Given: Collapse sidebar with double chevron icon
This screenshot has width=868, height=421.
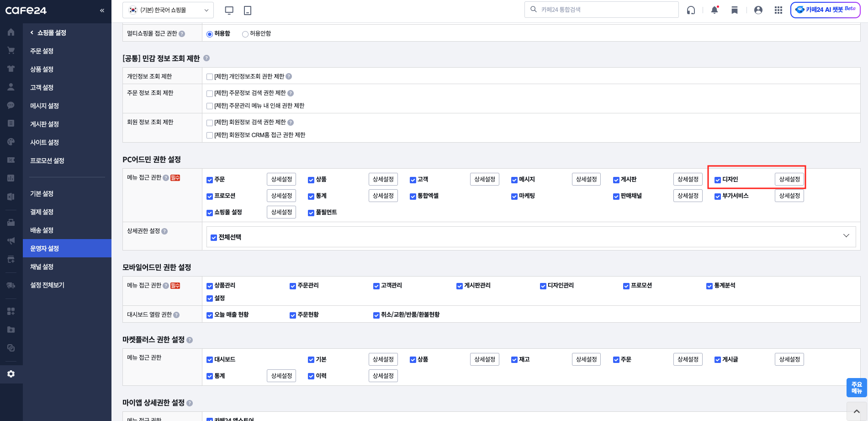Looking at the screenshot, I should click(x=102, y=11).
